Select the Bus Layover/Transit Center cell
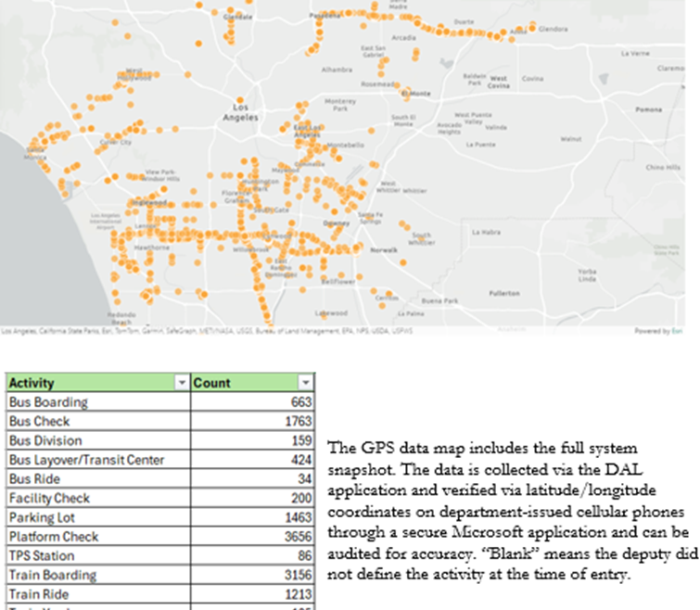The height and width of the screenshot is (610, 700). [x=85, y=460]
